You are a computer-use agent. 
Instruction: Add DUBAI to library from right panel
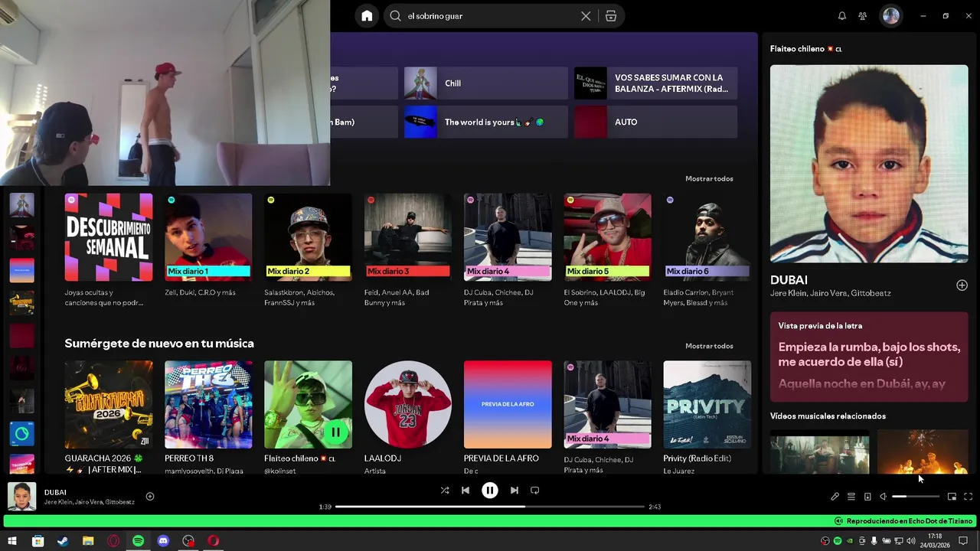pyautogui.click(x=962, y=285)
